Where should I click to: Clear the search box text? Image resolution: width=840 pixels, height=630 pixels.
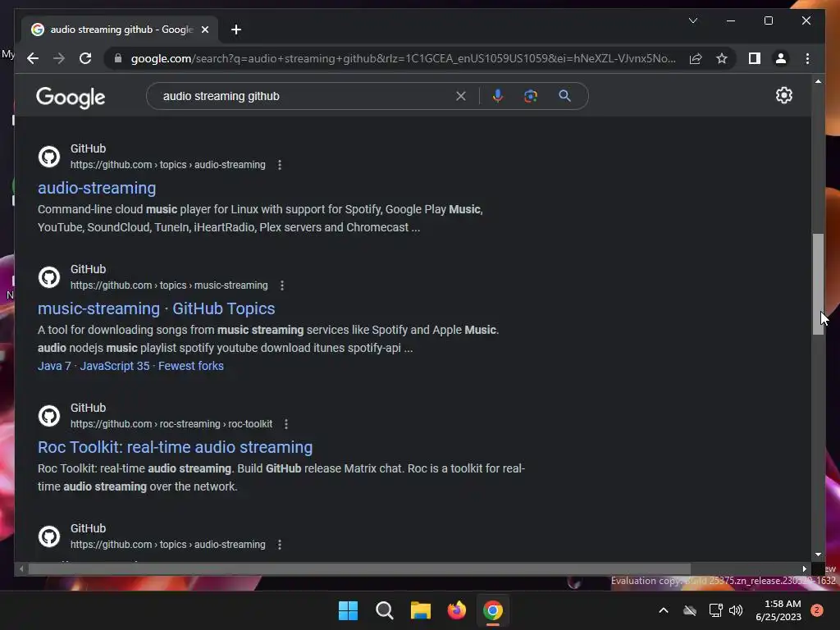[461, 97]
